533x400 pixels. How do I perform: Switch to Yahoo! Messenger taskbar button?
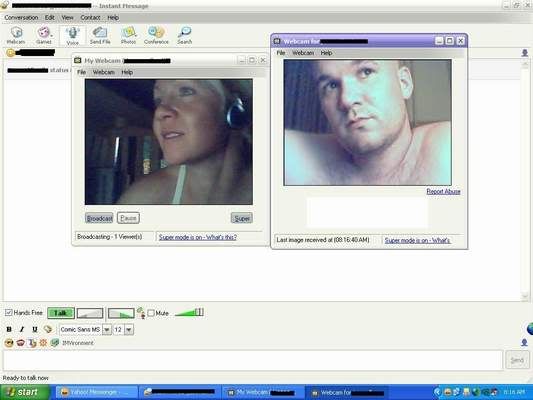tap(97, 392)
